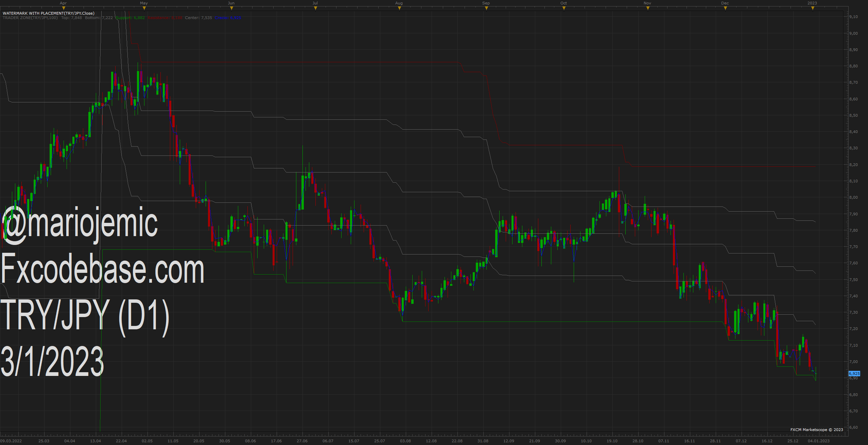Click the 19.10 date axis label
Screen dimensions: 868x445
point(612,441)
